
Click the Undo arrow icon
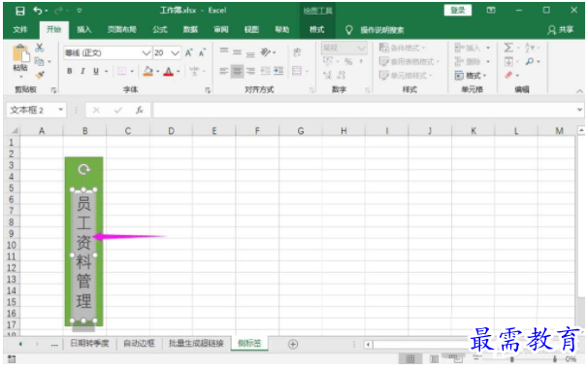point(38,11)
